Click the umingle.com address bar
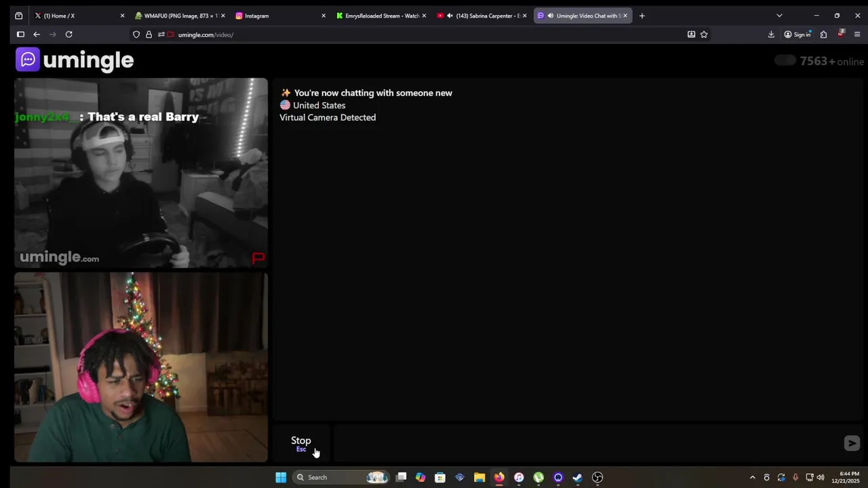The image size is (868, 488). coord(427,35)
